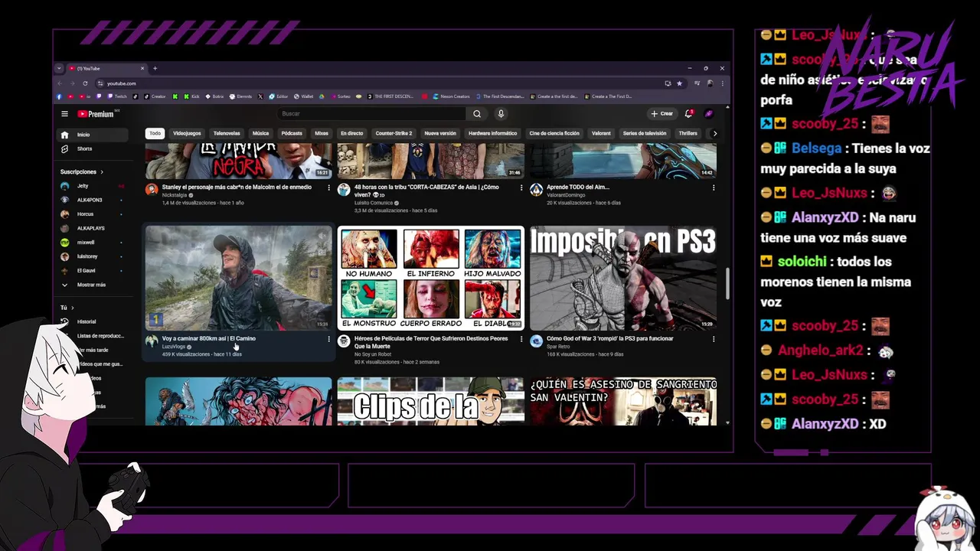Open options for El Camino video

pyautogui.click(x=329, y=339)
